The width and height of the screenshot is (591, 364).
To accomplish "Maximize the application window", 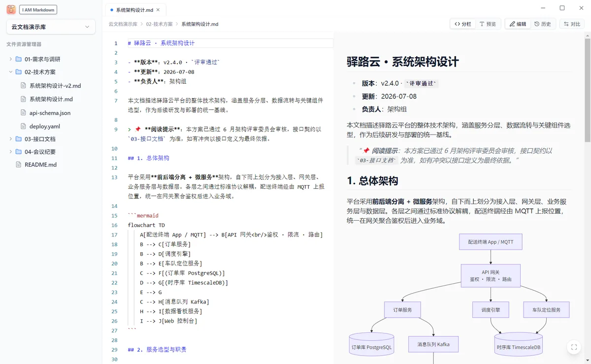I will point(562,8).
